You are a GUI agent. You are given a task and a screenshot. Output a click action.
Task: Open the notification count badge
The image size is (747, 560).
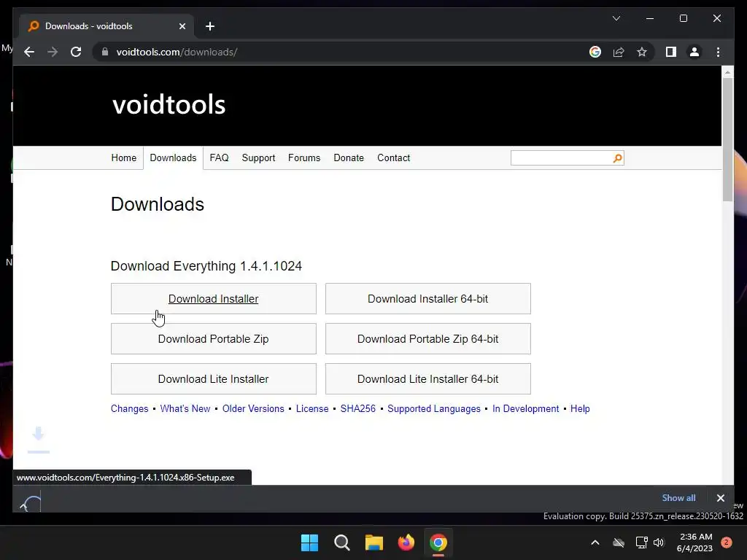coord(727,542)
